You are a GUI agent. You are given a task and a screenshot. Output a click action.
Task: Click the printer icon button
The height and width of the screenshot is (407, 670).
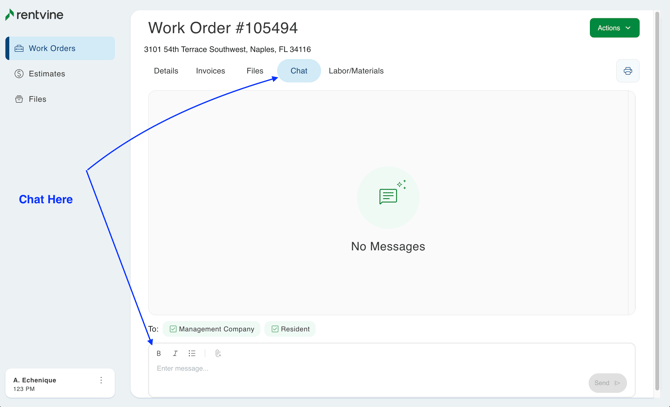point(627,71)
